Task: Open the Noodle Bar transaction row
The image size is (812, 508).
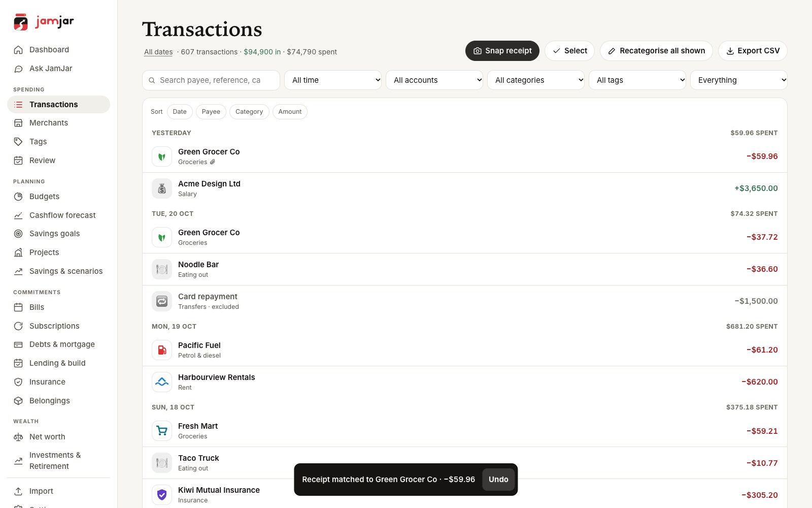Action: [x=465, y=269]
